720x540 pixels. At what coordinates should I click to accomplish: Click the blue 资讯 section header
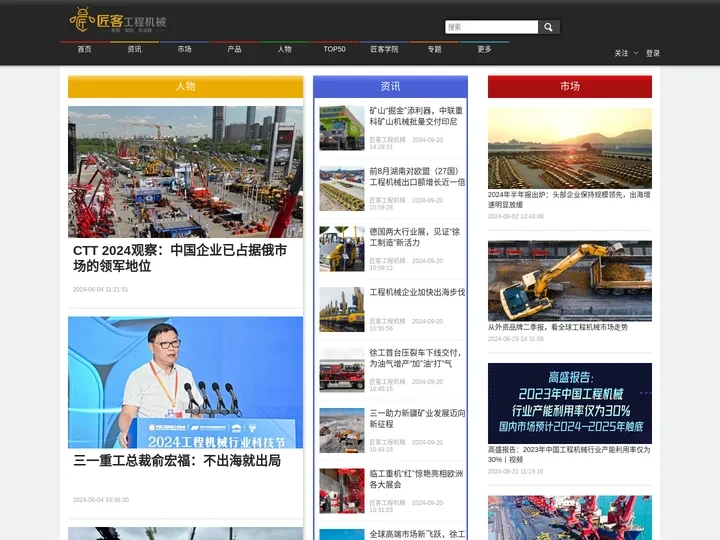click(x=390, y=86)
